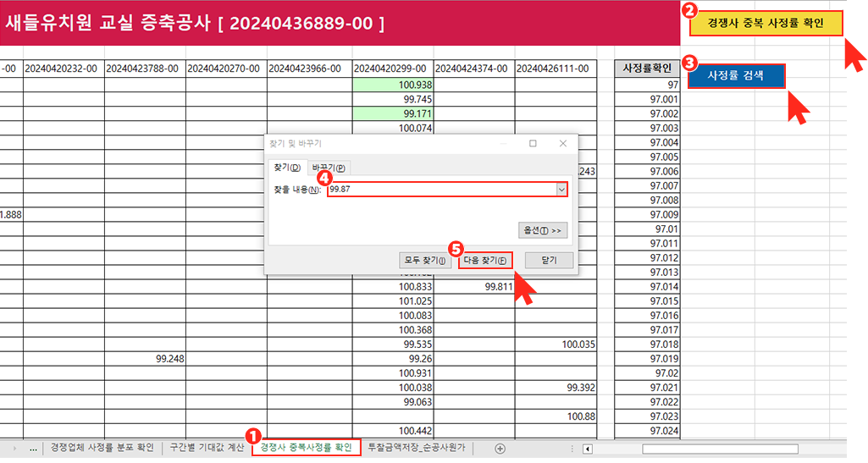Select cell with value 101.025

click(393, 301)
